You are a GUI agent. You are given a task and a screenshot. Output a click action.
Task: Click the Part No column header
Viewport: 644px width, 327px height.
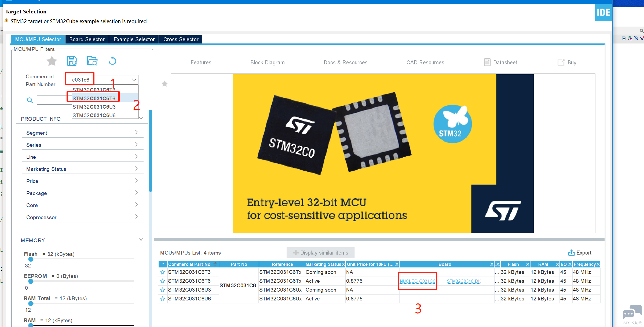[x=239, y=264]
